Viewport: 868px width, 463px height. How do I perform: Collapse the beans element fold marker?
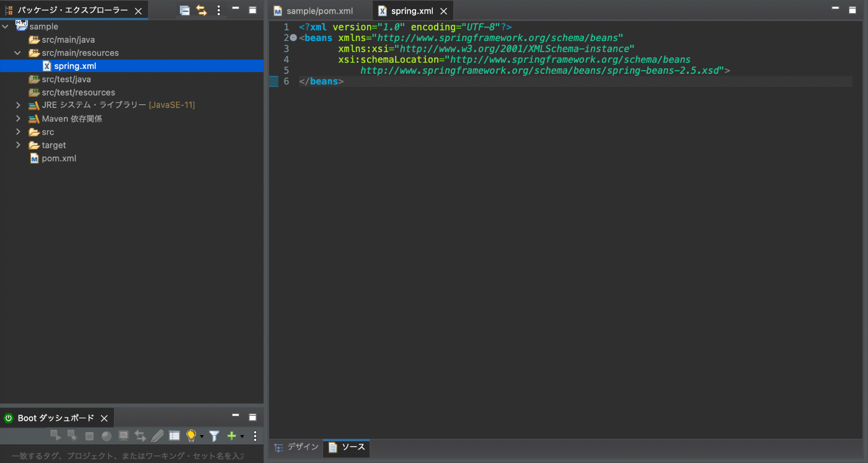294,38
